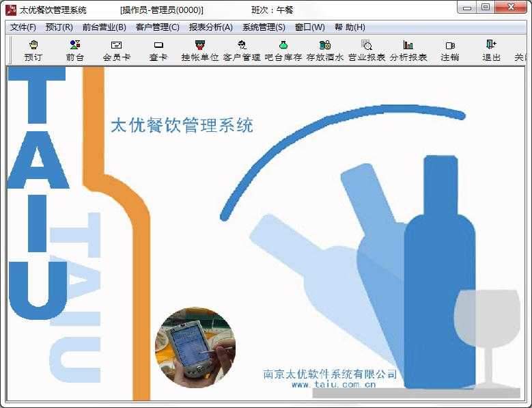Open the 预订(R) menu
The width and height of the screenshot is (532, 408).
[59, 27]
